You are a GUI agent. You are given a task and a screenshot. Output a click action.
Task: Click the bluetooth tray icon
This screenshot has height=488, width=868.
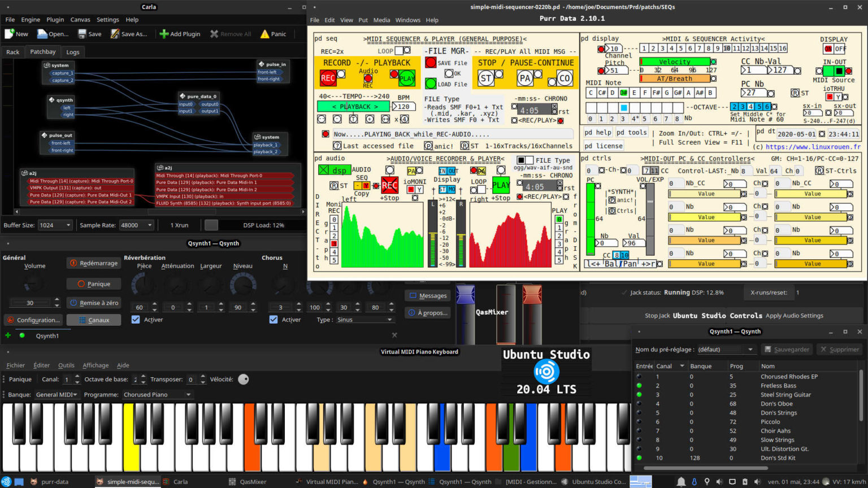(695, 482)
